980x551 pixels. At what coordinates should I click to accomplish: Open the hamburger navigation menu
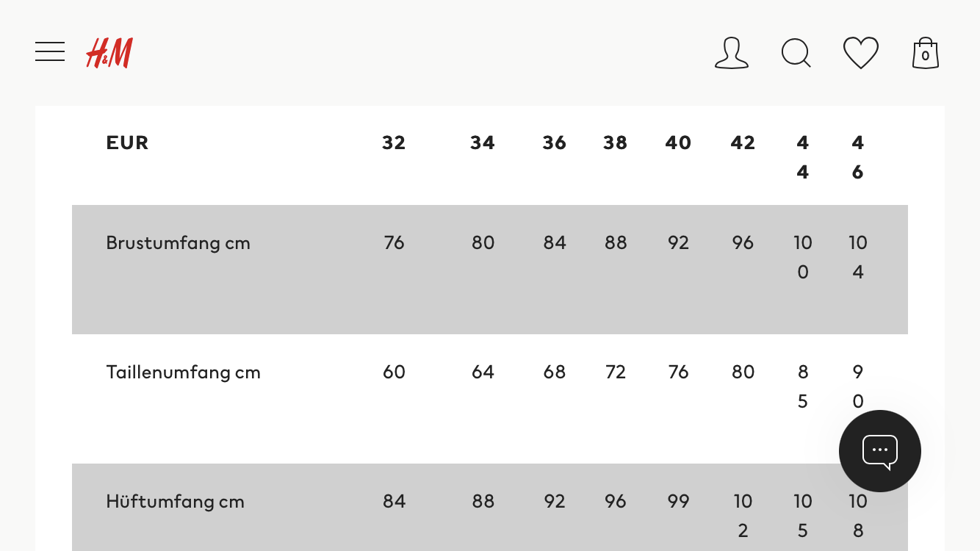(x=49, y=51)
